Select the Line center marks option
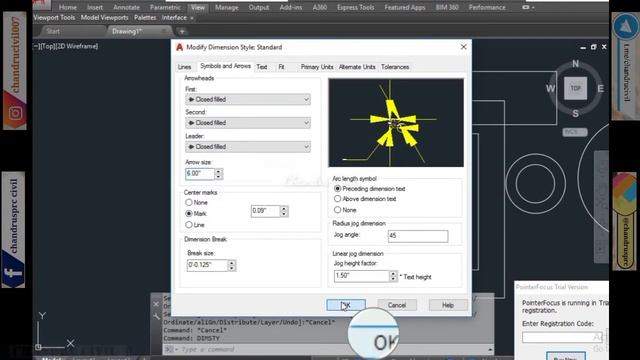 tap(189, 225)
